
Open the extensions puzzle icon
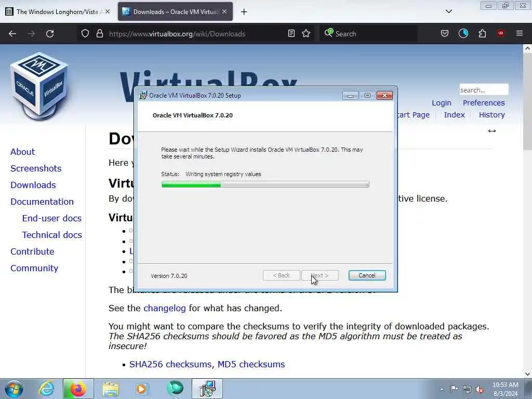482,33
